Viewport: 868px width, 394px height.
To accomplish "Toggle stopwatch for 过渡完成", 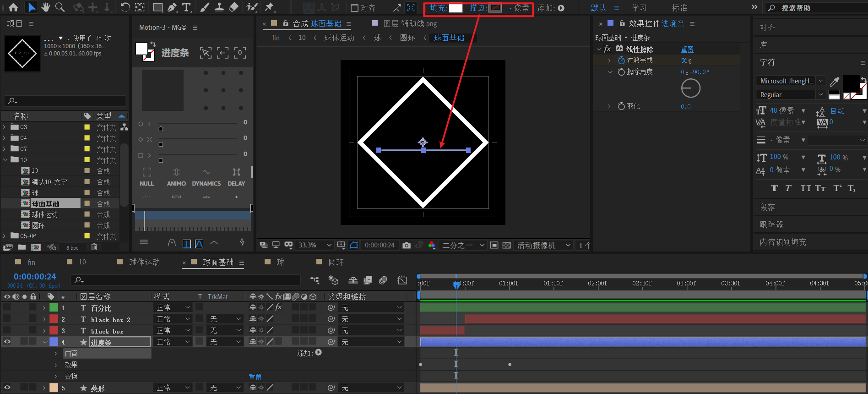I will tap(621, 60).
